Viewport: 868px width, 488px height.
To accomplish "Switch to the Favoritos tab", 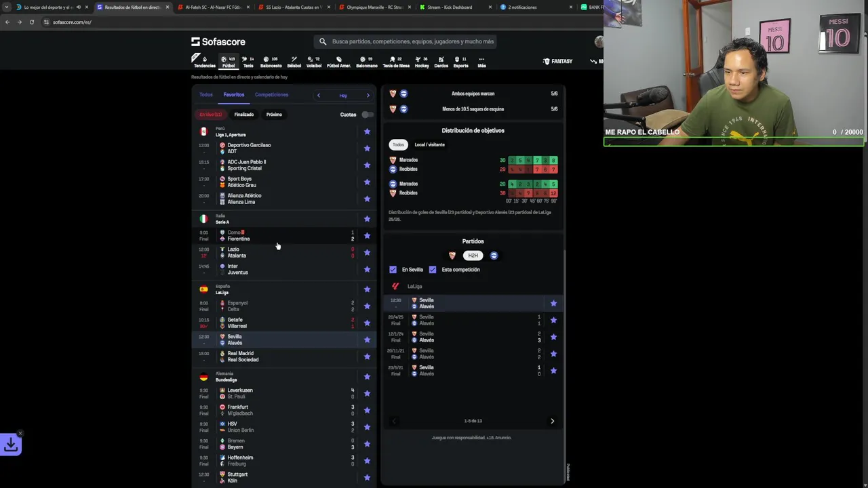I will pyautogui.click(x=234, y=95).
